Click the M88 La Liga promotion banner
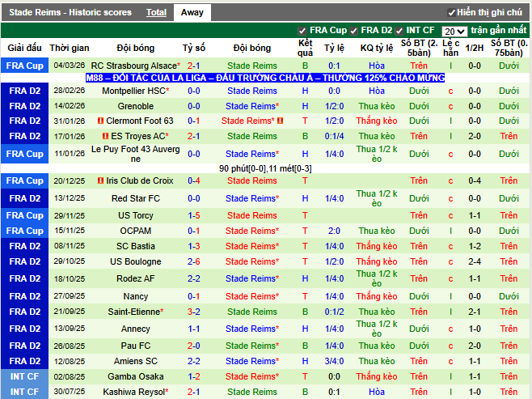Screen dimensions: 532x399 click(x=266, y=79)
